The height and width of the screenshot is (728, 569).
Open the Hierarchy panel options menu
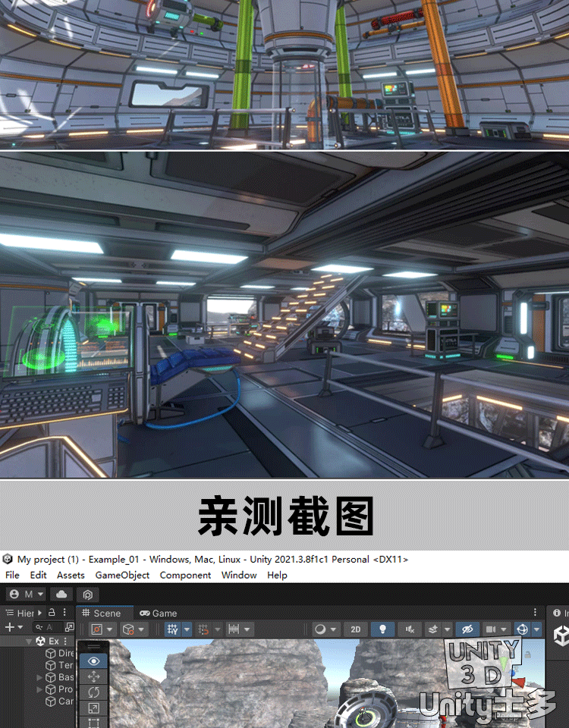click(x=64, y=613)
